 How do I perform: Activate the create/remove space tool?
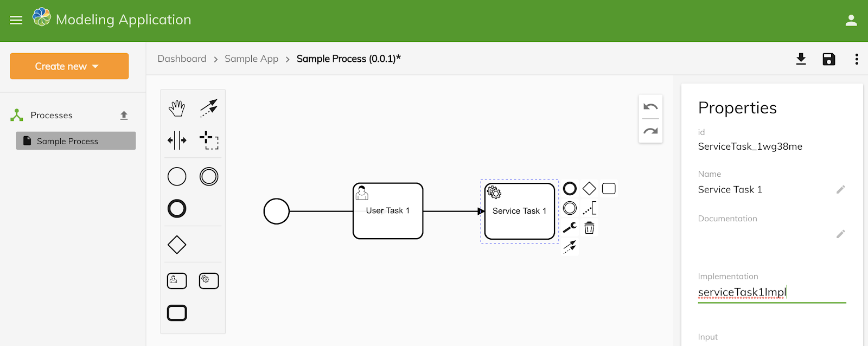pos(177,140)
